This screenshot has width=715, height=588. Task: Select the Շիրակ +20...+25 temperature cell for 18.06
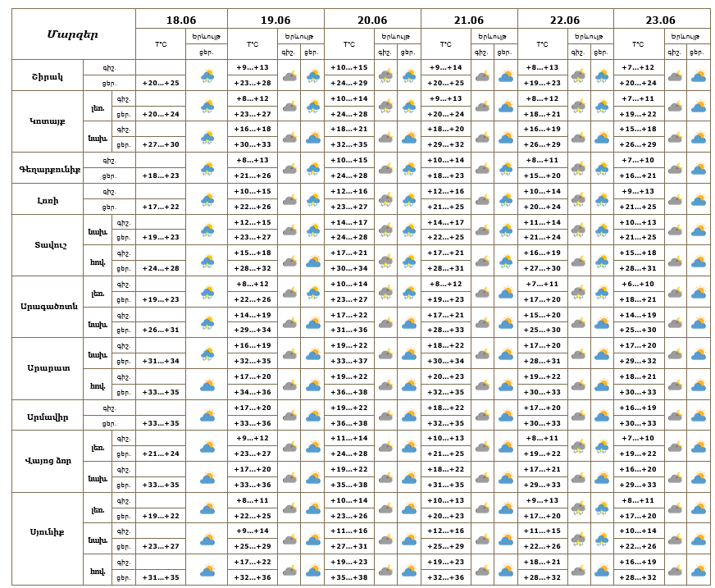tap(161, 83)
